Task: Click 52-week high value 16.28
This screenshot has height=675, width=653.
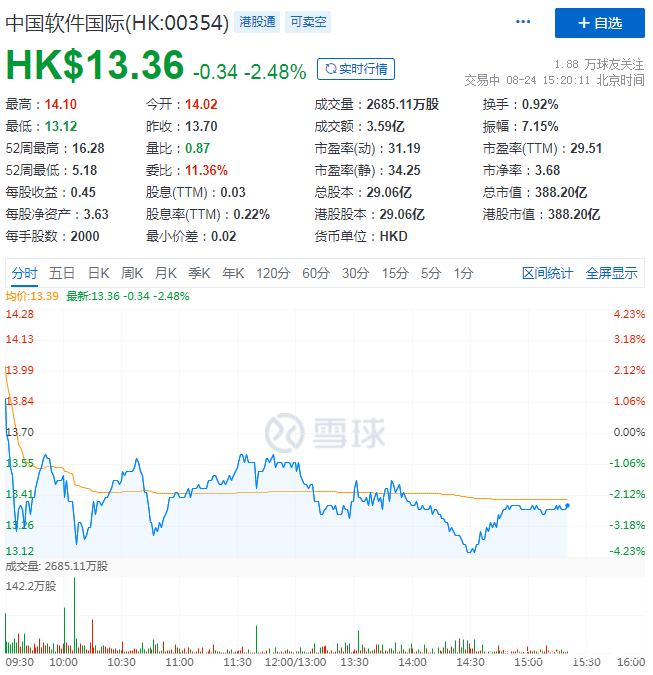Action: [x=88, y=148]
